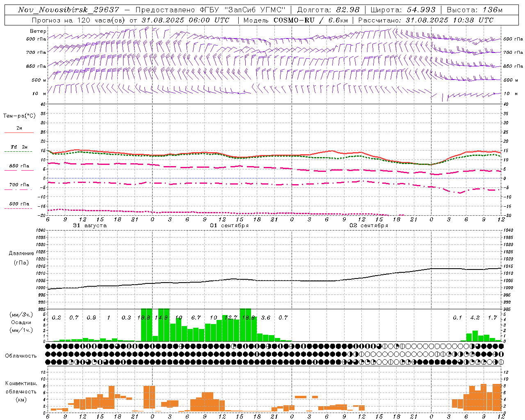525x420 pixels.
Task: Click the 12.7 precipitation total
Action: pos(231,317)
